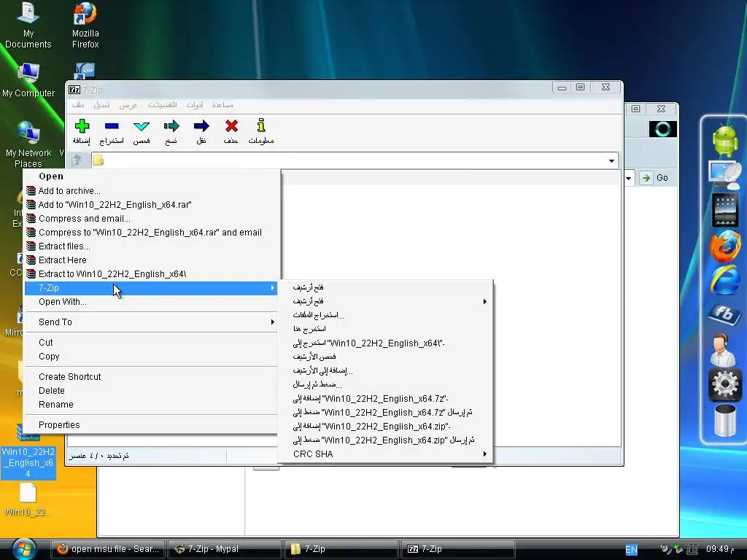Click the support agent headset dock icon
The width and height of the screenshot is (747, 560).
pyautogui.click(x=722, y=349)
